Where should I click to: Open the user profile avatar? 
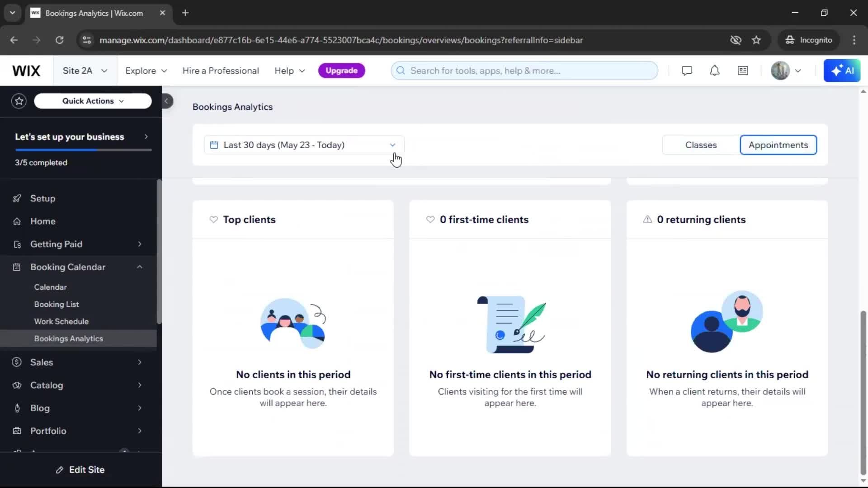click(x=780, y=71)
